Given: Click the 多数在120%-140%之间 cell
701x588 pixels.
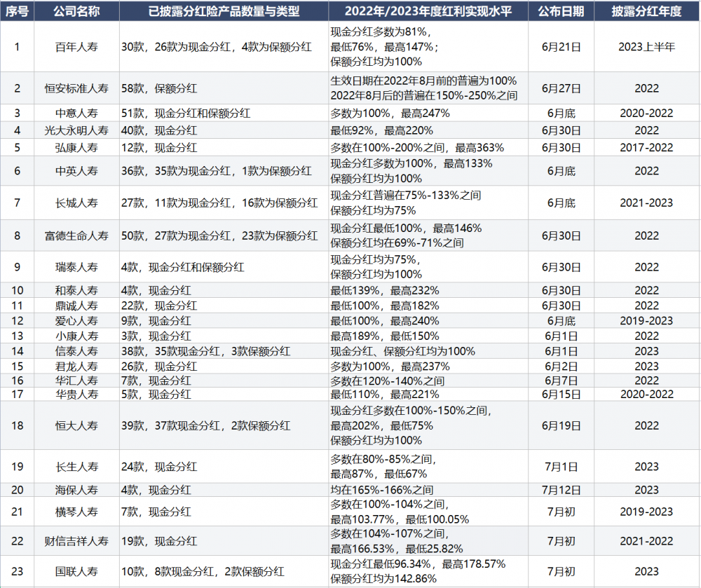Looking at the screenshot, I should 428,381.
